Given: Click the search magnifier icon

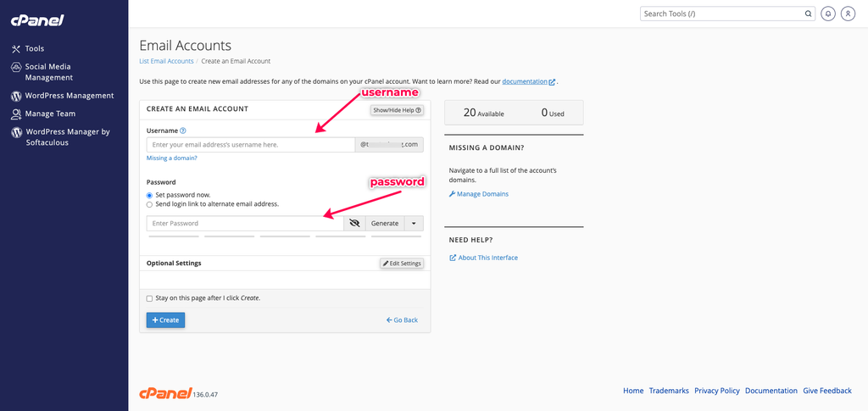Looking at the screenshot, I should pos(808,14).
